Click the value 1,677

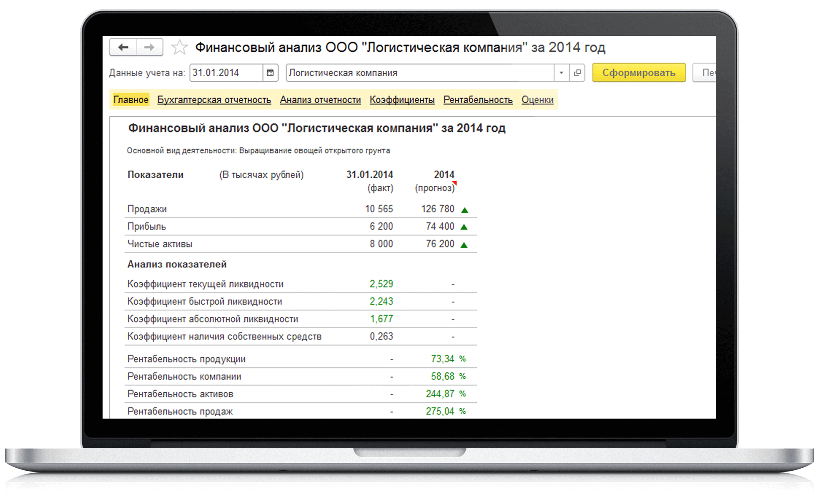tap(381, 319)
